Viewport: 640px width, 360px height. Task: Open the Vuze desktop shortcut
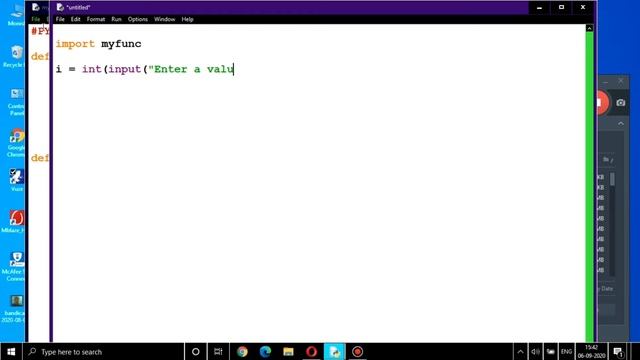pos(16,180)
